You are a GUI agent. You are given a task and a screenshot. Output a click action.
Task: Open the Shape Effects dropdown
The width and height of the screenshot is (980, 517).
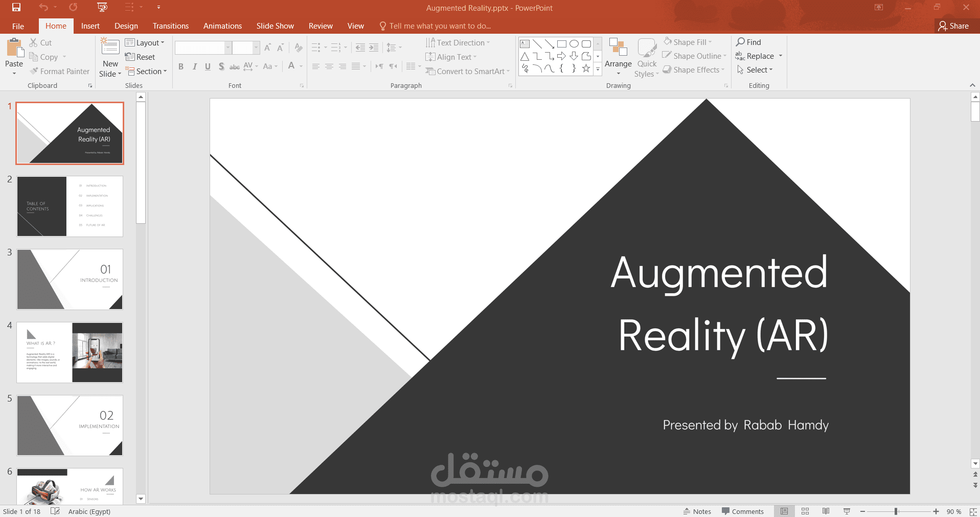(x=694, y=70)
